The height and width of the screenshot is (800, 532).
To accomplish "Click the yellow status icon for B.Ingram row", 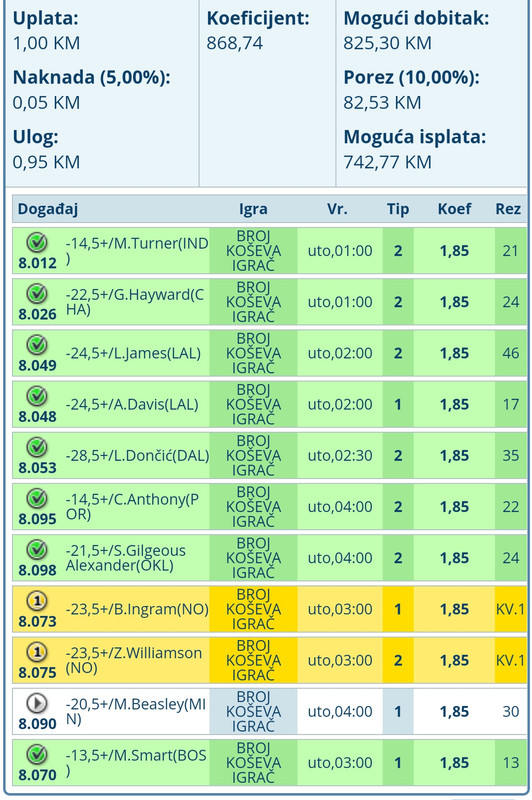I will point(37,601).
